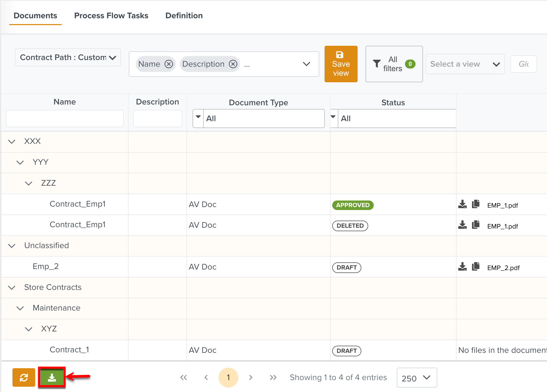This screenshot has width=547, height=392.
Task: Click the green download button at bottom
Action: coord(52,377)
